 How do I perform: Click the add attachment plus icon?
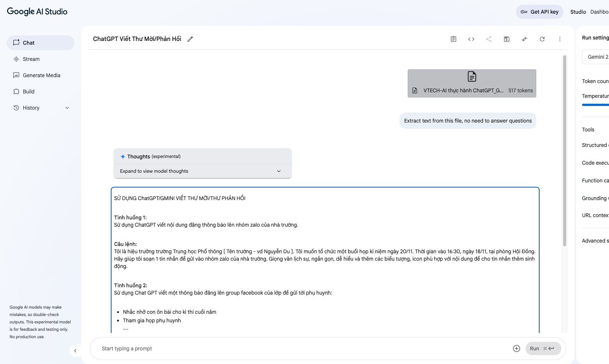(517, 348)
